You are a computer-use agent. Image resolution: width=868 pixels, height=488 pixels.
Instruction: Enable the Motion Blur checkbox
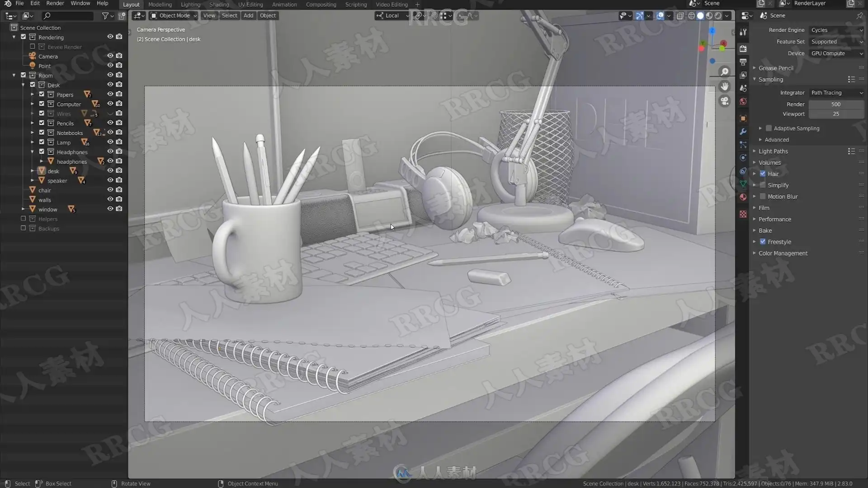763,197
